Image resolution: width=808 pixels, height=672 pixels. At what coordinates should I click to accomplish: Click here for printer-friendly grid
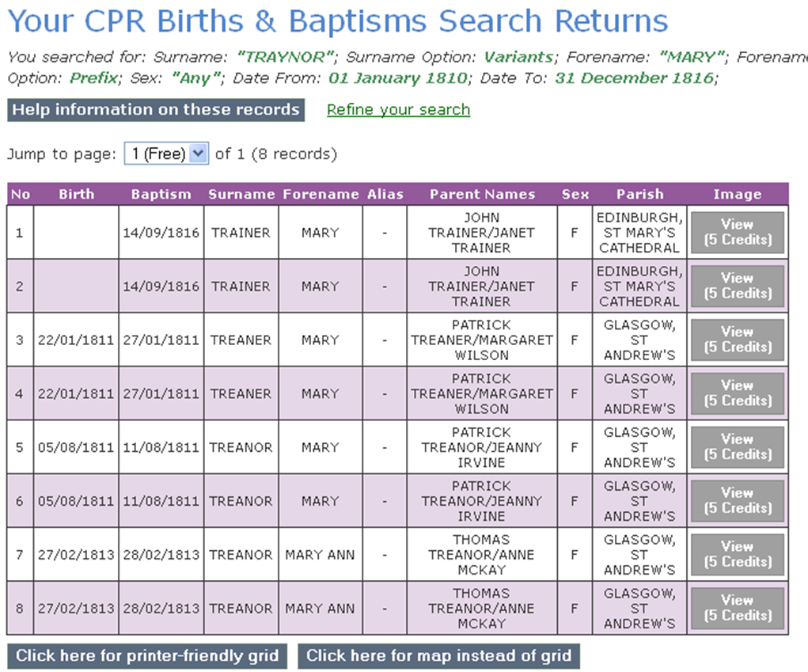click(x=147, y=656)
